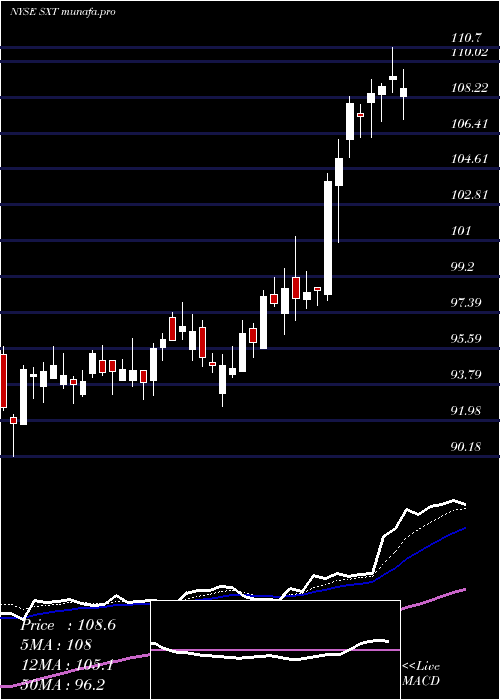Click the 99.2 price level label
Screen dimensions: 500x700
click(x=464, y=267)
